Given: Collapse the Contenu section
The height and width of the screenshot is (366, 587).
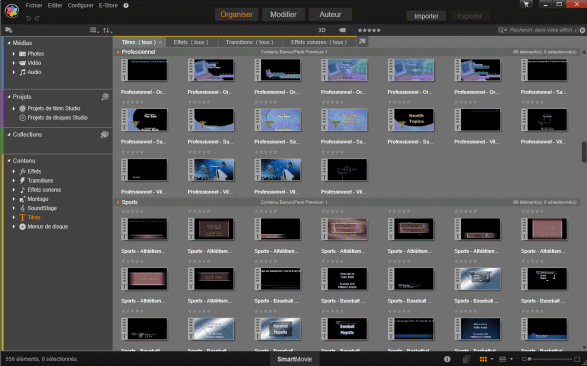Looking at the screenshot, I should [x=9, y=161].
